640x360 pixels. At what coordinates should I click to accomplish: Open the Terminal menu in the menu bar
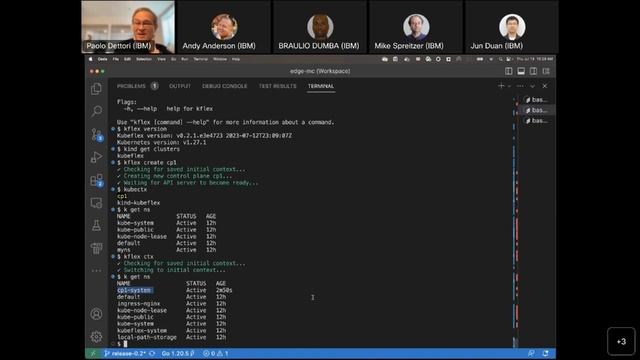click(x=200, y=59)
